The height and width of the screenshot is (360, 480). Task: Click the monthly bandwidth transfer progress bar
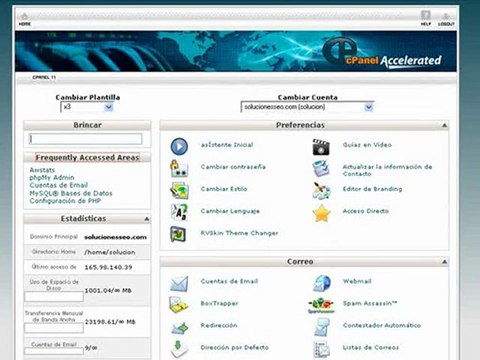tap(54, 328)
